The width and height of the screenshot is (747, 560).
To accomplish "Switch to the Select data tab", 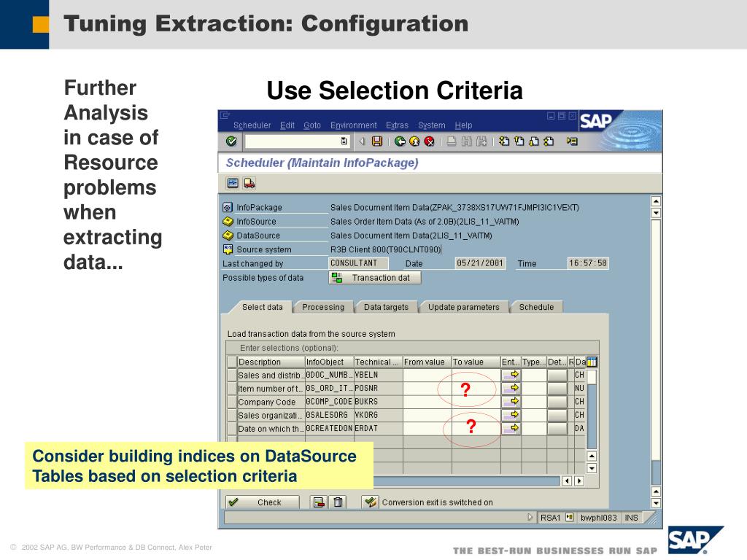I will (x=262, y=307).
